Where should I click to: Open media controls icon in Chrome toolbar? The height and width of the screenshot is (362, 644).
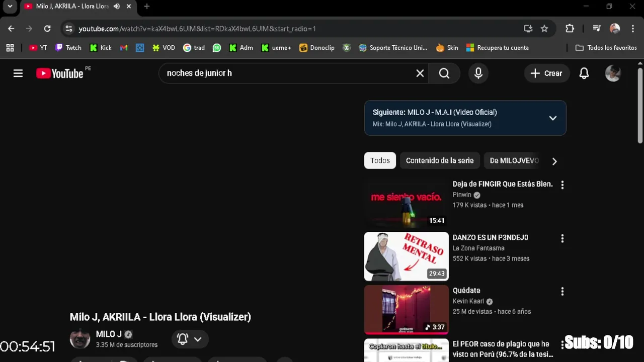(597, 29)
